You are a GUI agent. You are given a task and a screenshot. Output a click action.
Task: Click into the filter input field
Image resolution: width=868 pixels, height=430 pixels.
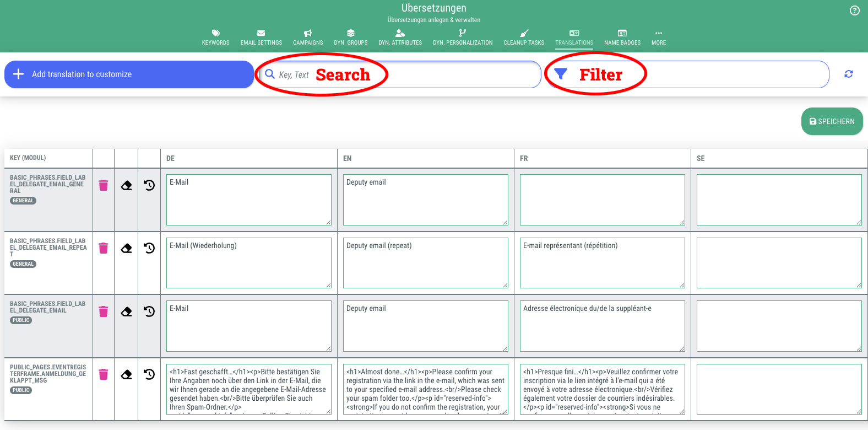point(688,74)
